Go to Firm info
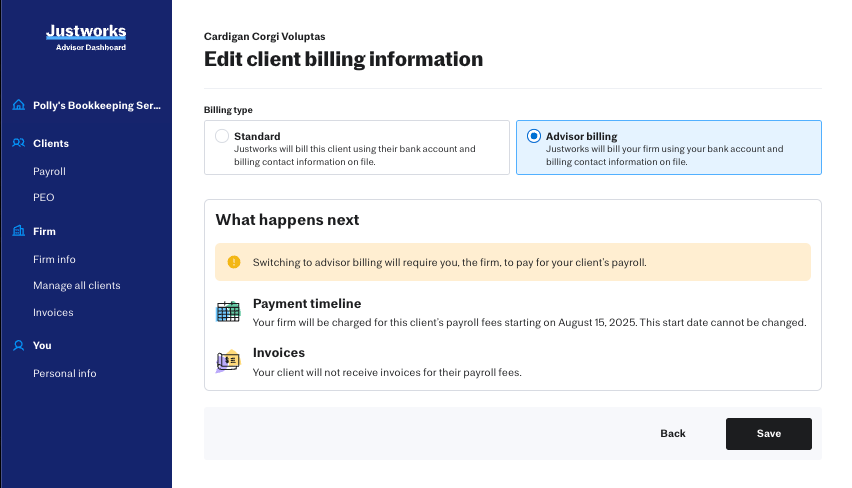 tap(54, 259)
